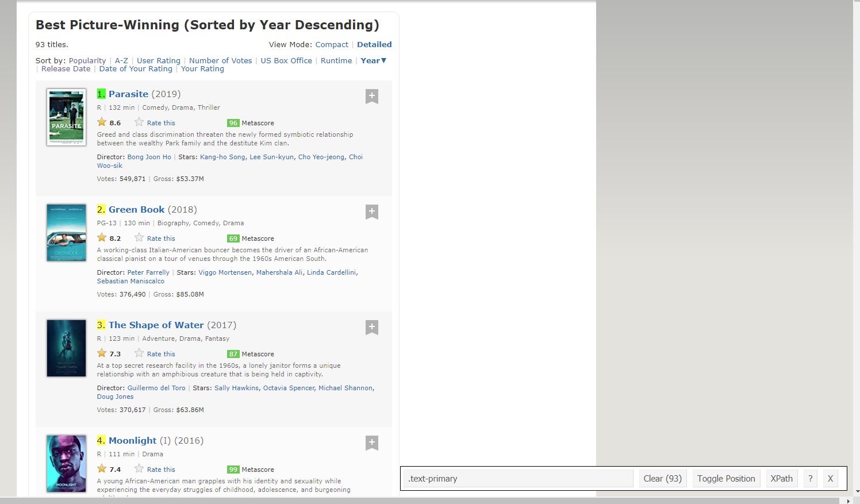Sort list by Runtime
This screenshot has height=504, width=860.
(336, 60)
